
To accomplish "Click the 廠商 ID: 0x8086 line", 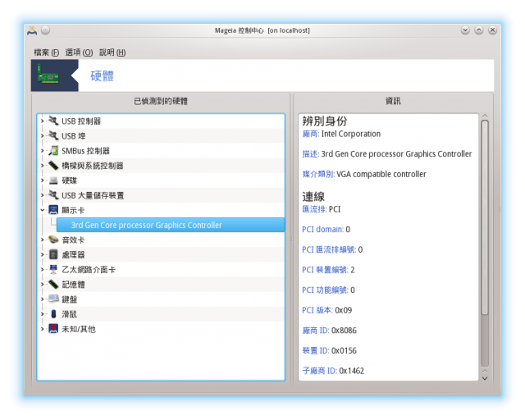I will [329, 331].
